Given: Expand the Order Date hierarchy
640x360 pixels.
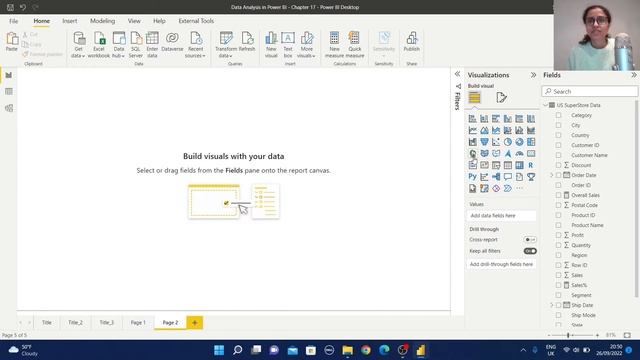Looking at the screenshot, I should click(552, 175).
